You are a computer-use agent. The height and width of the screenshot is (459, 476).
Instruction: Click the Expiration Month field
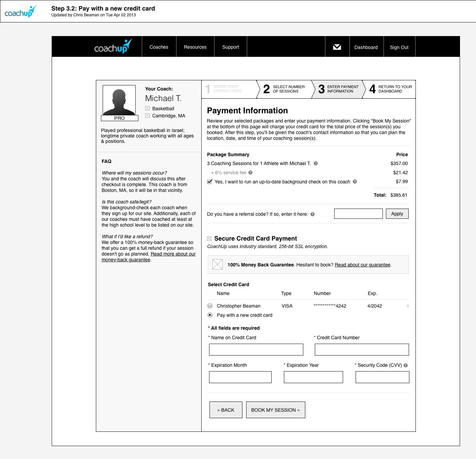click(x=240, y=377)
